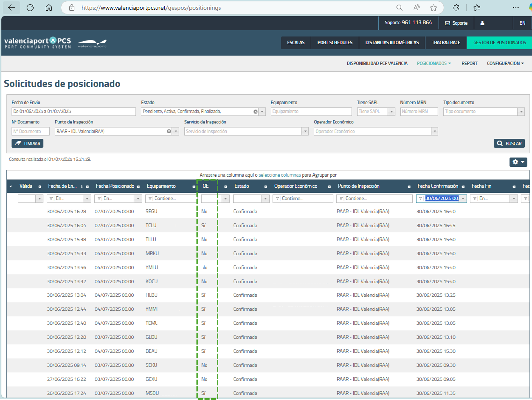The height and width of the screenshot is (400, 532).
Task: Sort by Fecha de En... column header
Action: pyautogui.click(x=62, y=186)
